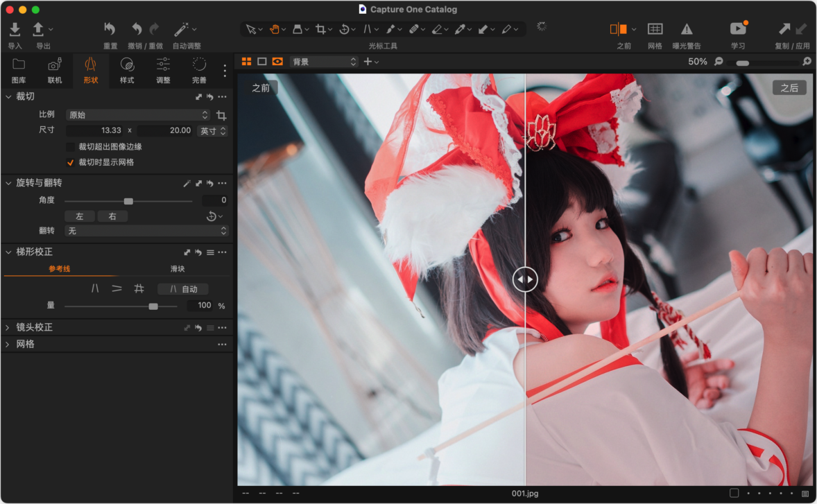This screenshot has height=504, width=817.
Task: Collapse the Keystone (梯形校正) panel
Action: (8, 252)
